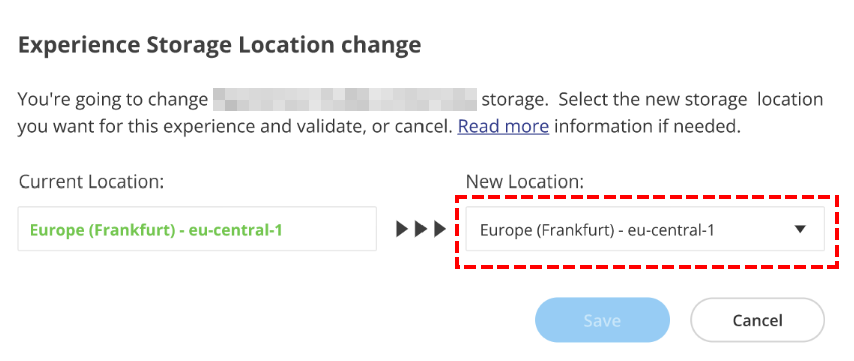Image resolution: width=854 pixels, height=361 pixels.
Task: Select the green Europe (Frankfurt) - eu-central-1 text
Action: point(156,230)
